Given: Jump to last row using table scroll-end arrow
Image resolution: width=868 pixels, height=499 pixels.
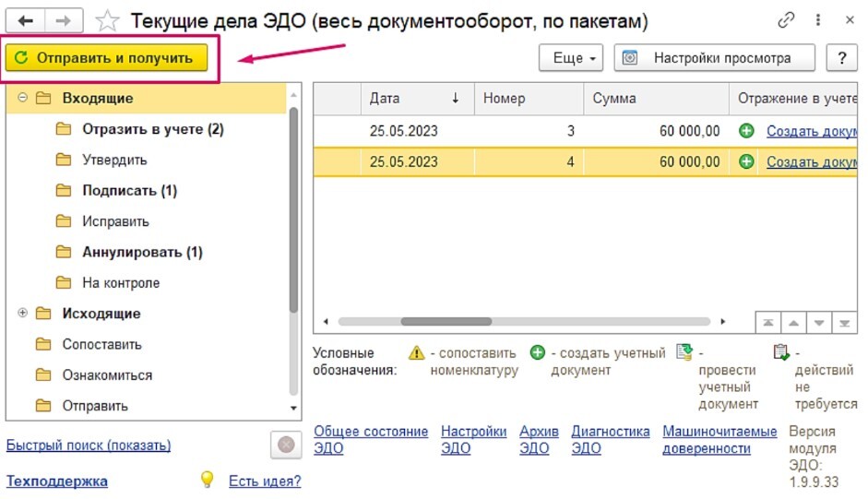Looking at the screenshot, I should point(845,323).
